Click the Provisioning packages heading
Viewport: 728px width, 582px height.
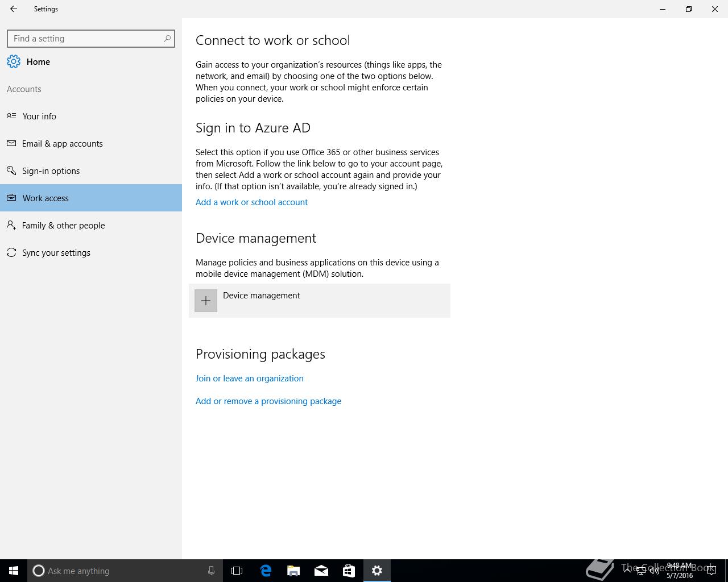click(260, 354)
